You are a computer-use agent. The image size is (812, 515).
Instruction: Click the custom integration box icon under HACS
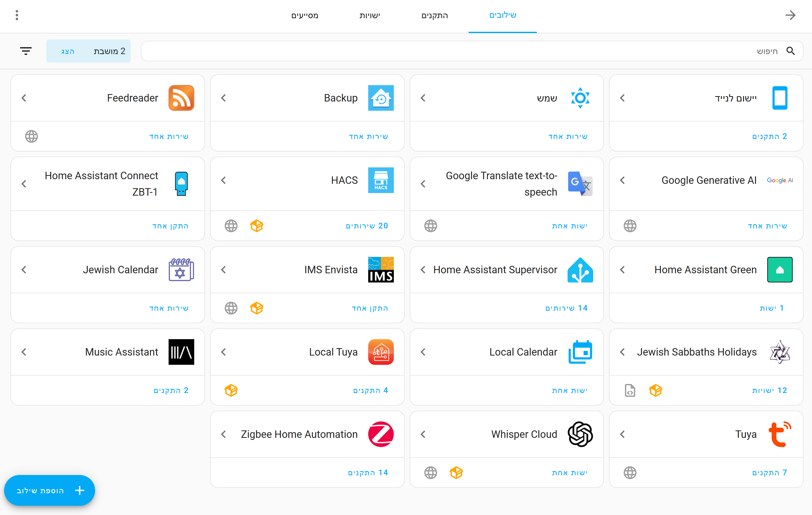[x=256, y=226]
